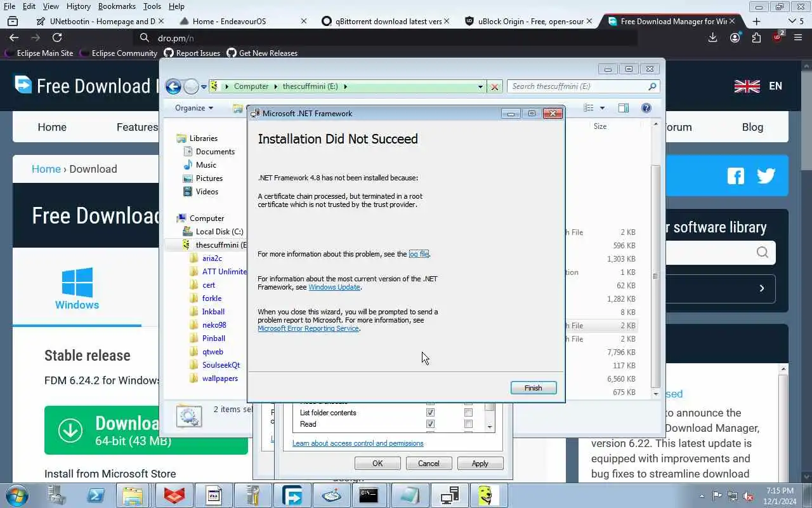812x508 pixels.
Task: Open Microsoft Error Reporting Service link
Action: (x=308, y=328)
